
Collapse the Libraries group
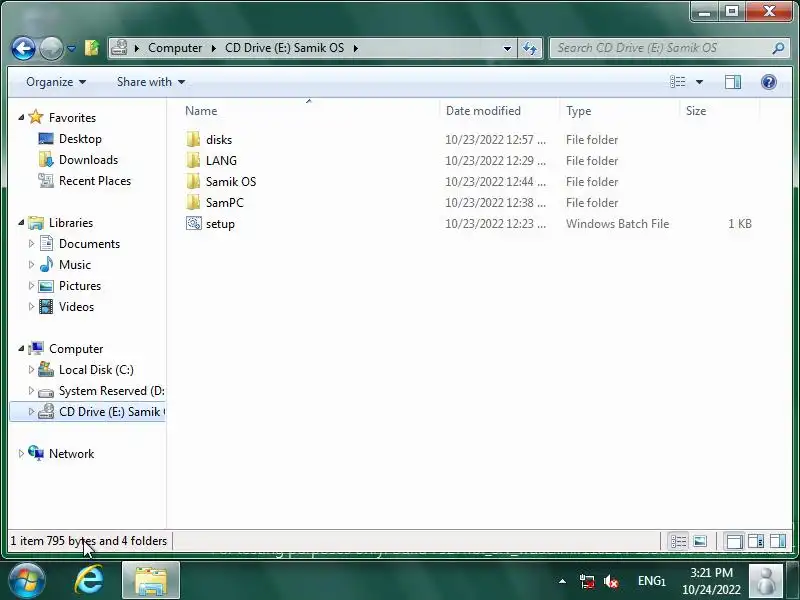tap(21, 222)
